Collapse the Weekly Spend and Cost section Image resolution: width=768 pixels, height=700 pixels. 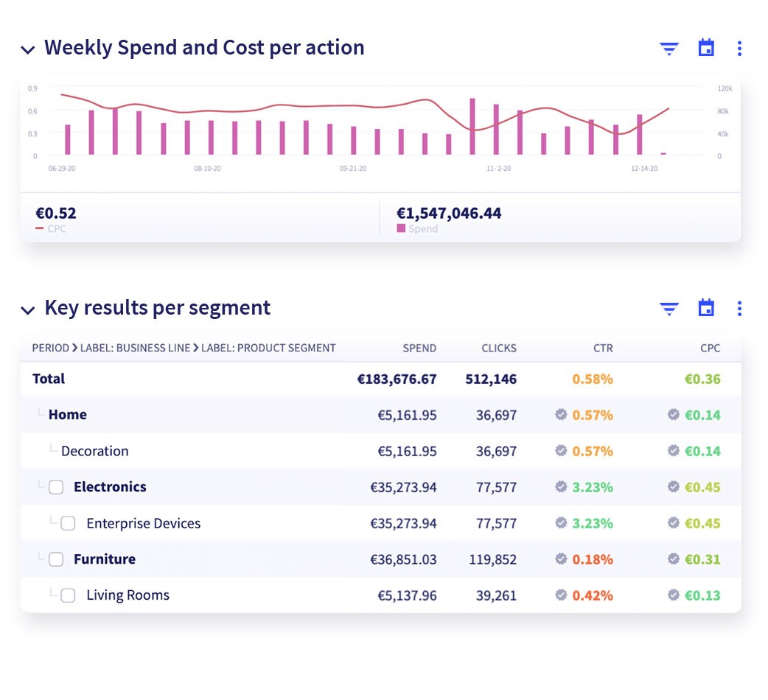pyautogui.click(x=28, y=49)
